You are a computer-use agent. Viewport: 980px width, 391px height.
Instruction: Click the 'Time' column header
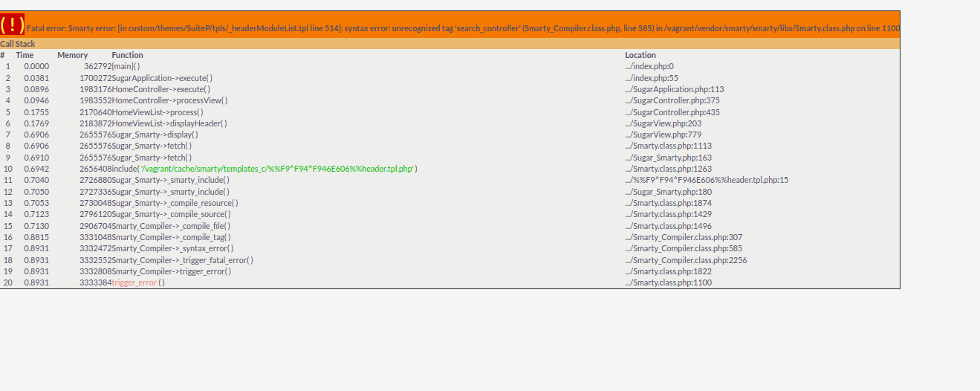(x=25, y=55)
